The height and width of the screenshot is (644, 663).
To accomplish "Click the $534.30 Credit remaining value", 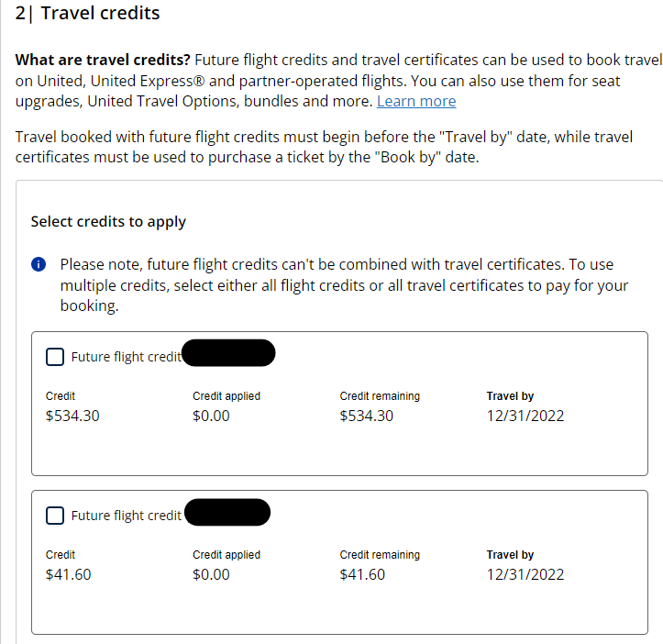I will 366,416.
